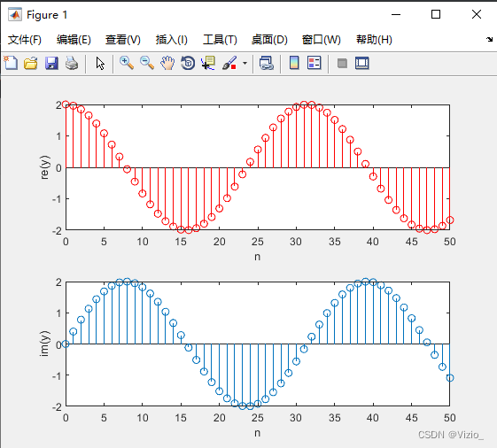The height and width of the screenshot is (448, 497).
Task: Click the MATLAB logo in title bar
Action: click(15, 14)
